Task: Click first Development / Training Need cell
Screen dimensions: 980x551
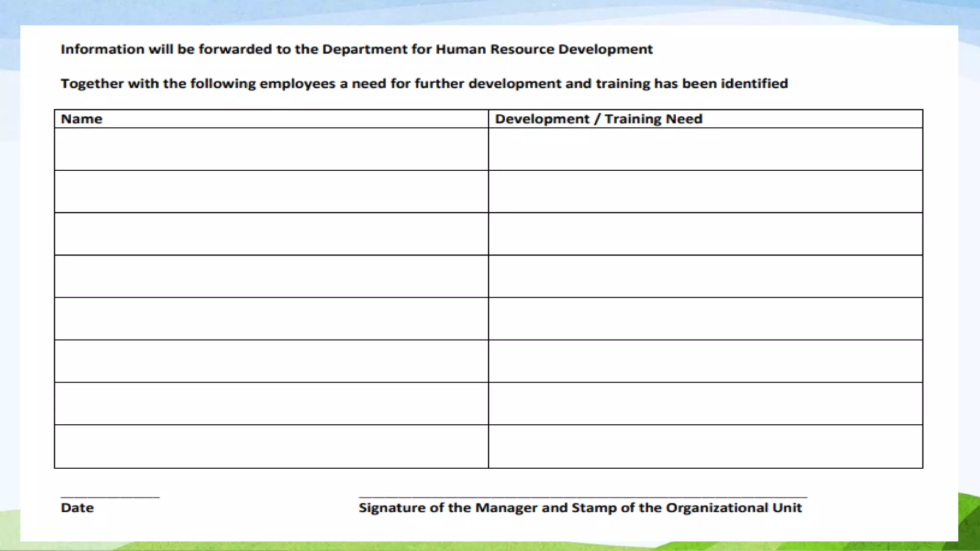Action: pos(705,149)
